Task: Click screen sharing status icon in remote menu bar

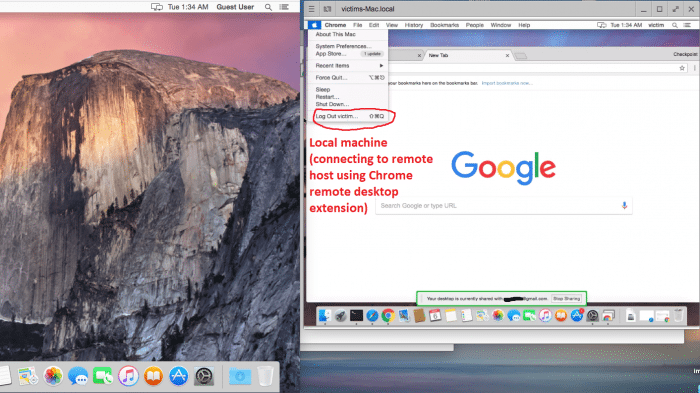Action: [x=601, y=25]
